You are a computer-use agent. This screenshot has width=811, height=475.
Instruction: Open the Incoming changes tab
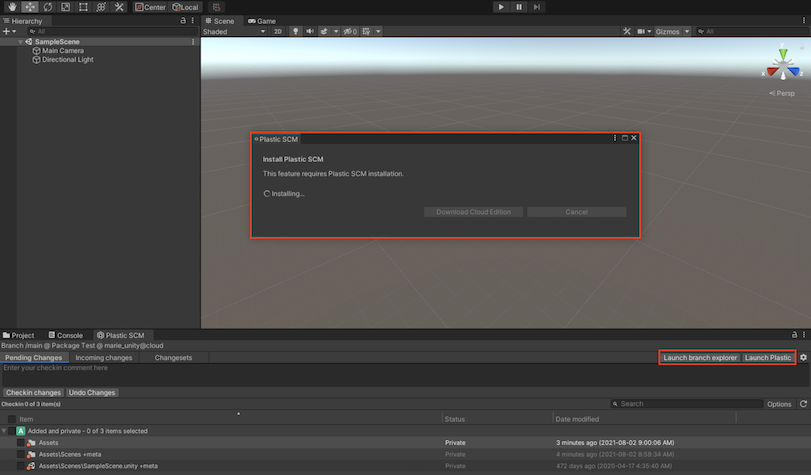[104, 357]
